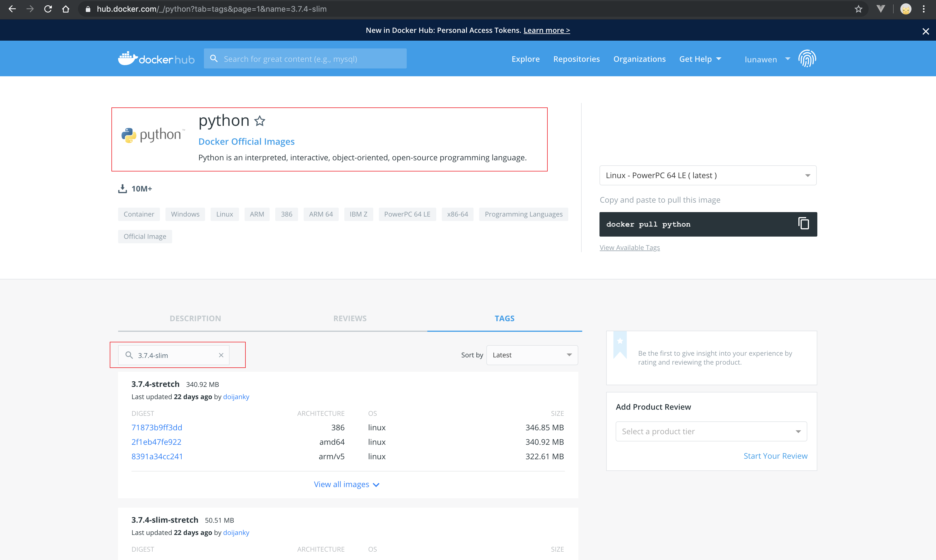The height and width of the screenshot is (560, 936).
Task: Dismiss the Personal Access Tokens banner
Action: pos(925,31)
